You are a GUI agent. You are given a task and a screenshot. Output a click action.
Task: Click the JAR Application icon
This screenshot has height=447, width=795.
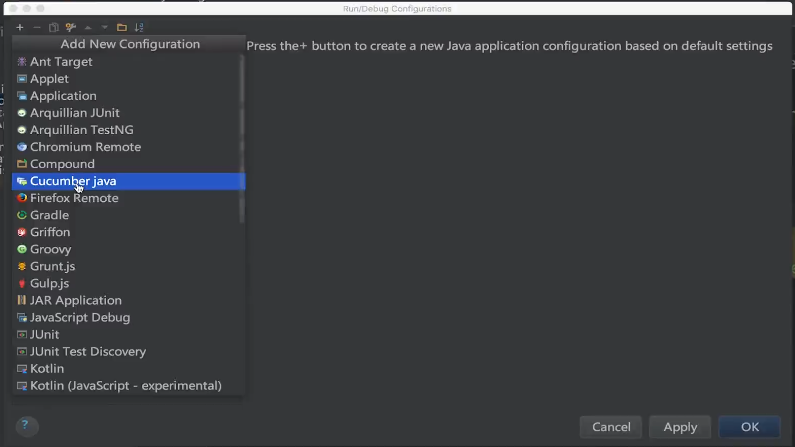coord(22,301)
